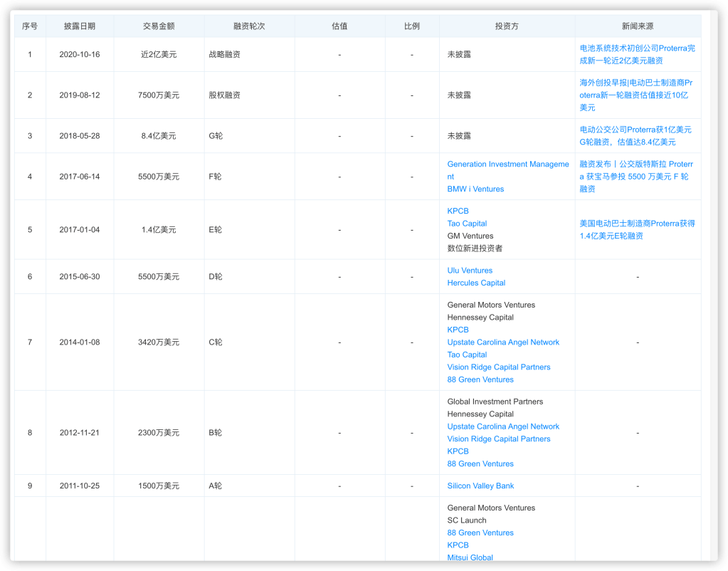728x571 pixels.
Task: Select the 2020-10-16 date cell
Action: [79, 55]
